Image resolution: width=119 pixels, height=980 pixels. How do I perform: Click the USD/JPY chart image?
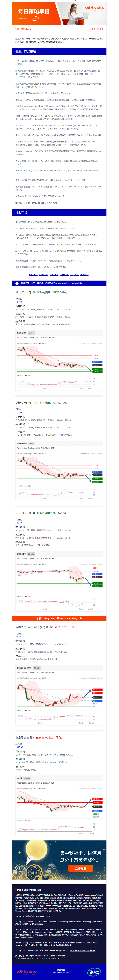point(59,582)
